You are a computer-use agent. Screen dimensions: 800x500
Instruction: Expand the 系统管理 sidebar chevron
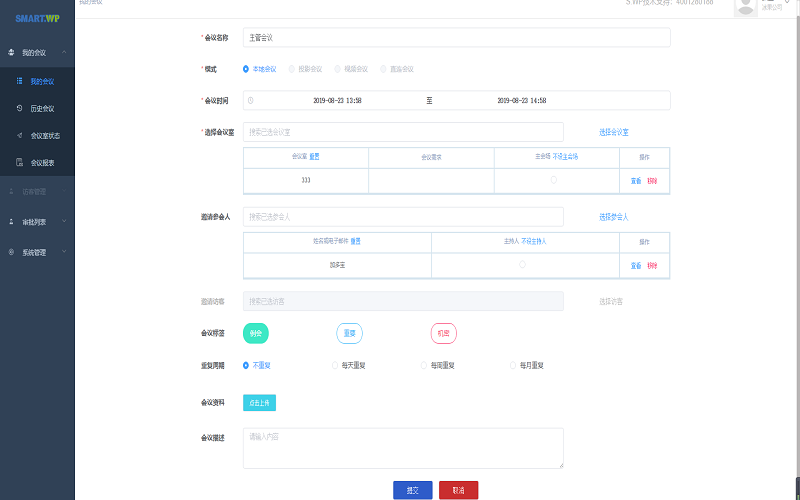click(x=64, y=251)
